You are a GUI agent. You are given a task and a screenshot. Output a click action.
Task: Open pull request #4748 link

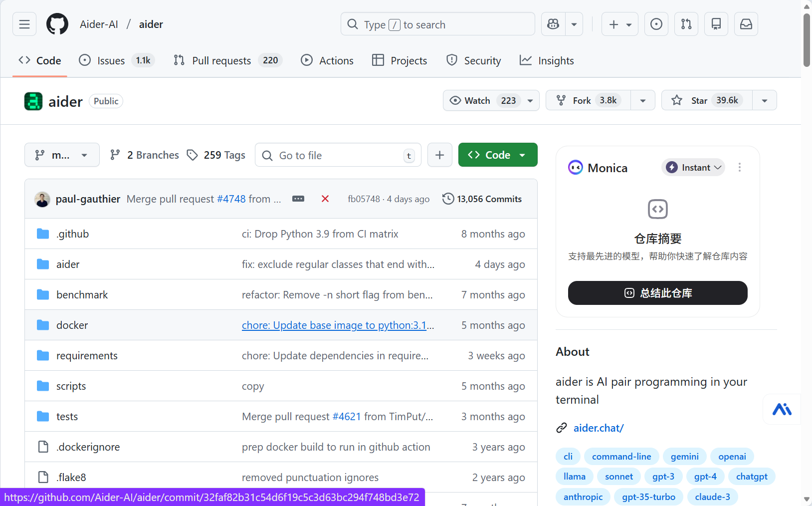231,199
